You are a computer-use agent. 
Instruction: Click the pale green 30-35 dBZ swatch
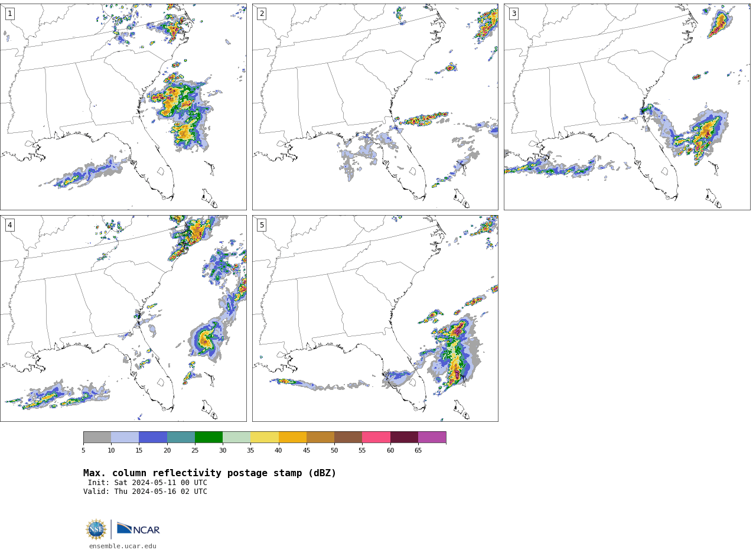pos(236,437)
